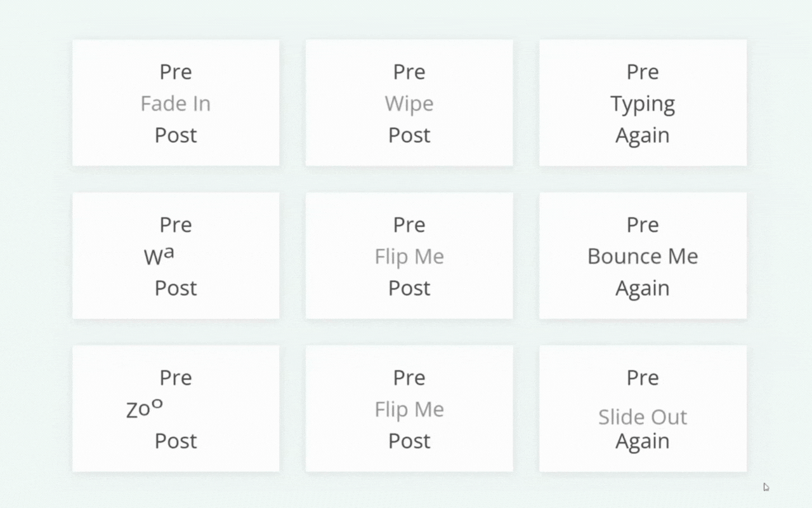Click Post below Wipe
This screenshot has width=812, height=508.
(x=409, y=135)
